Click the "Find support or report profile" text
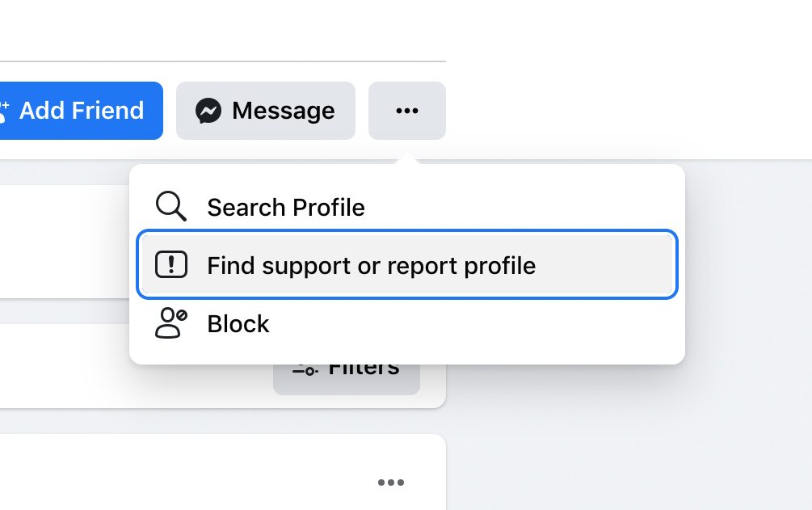Image resolution: width=812 pixels, height=510 pixels. [372, 266]
